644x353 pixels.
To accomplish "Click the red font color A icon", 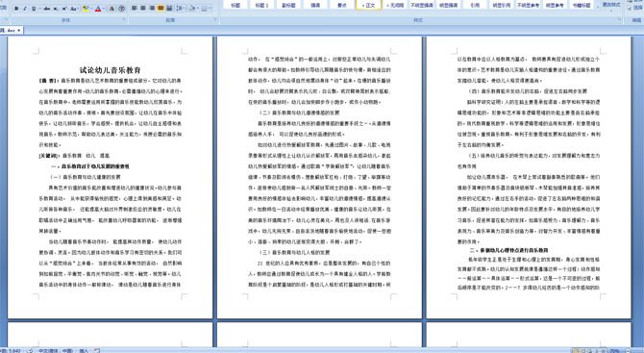I will tap(98, 9).
